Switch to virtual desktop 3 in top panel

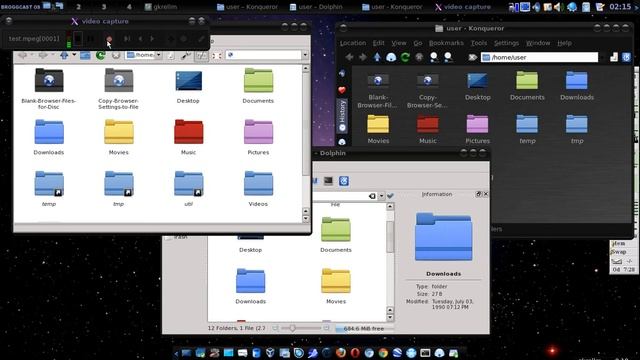(x=104, y=7)
